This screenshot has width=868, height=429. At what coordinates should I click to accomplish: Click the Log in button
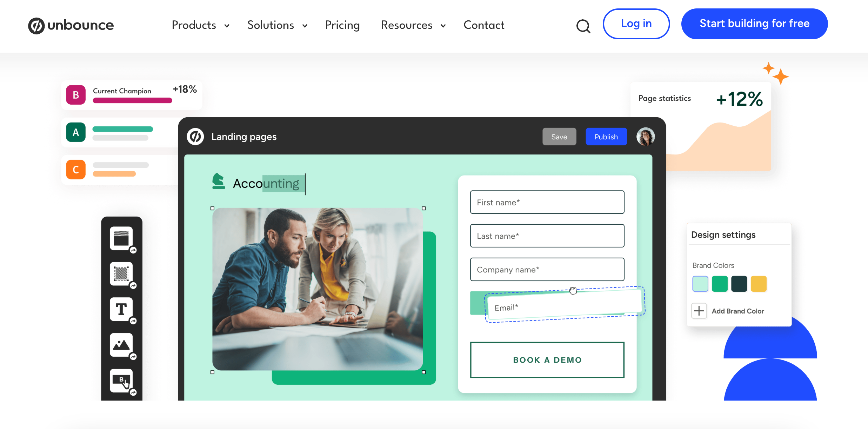pyautogui.click(x=636, y=24)
